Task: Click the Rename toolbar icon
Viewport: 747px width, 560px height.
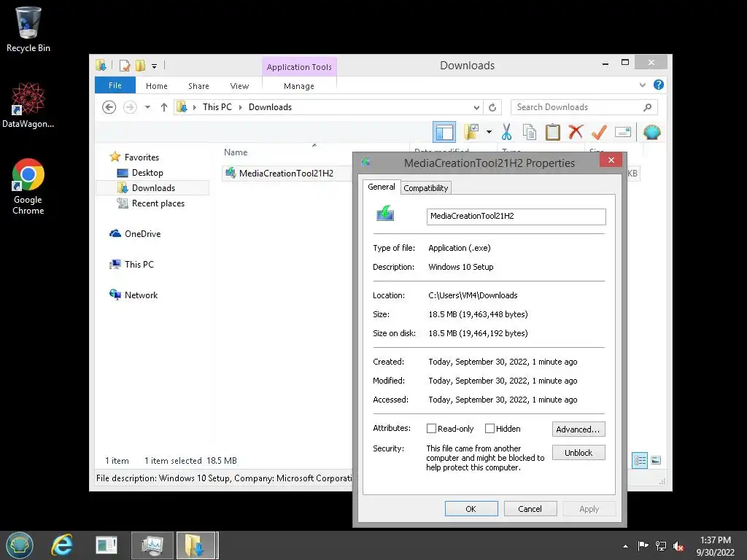Action: click(623, 132)
